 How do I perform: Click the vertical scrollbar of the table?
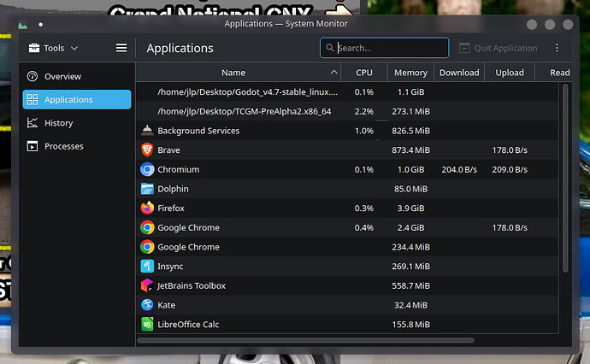coord(565,178)
